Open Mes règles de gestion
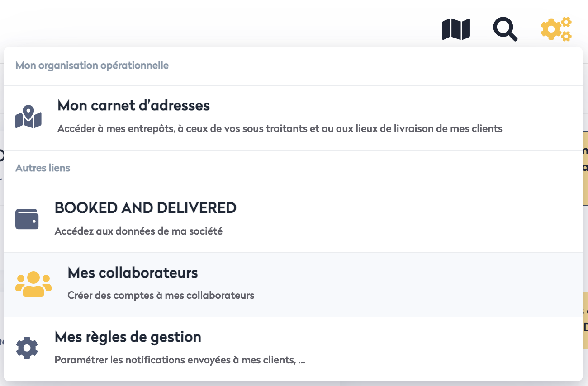The width and height of the screenshot is (588, 386). click(x=128, y=337)
